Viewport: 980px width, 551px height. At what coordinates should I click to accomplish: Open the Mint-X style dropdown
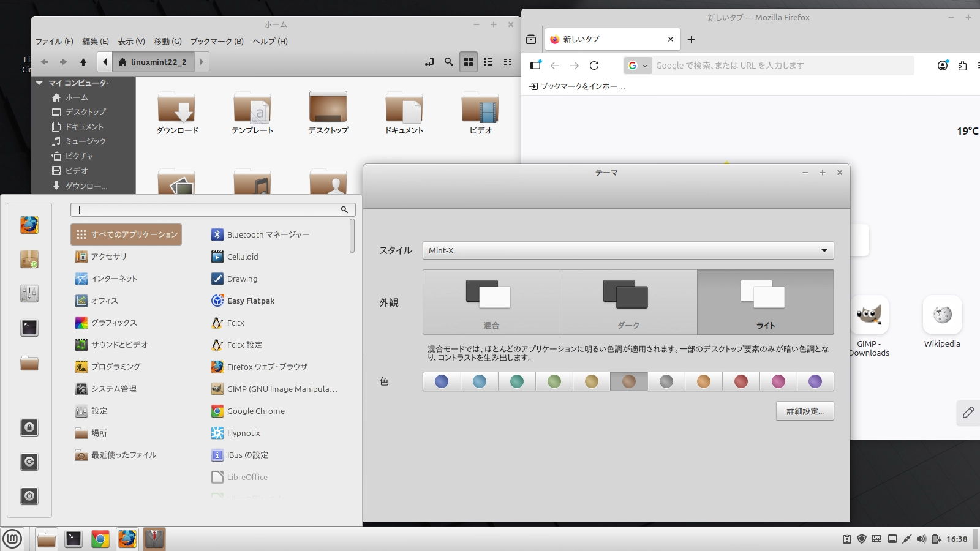(628, 250)
